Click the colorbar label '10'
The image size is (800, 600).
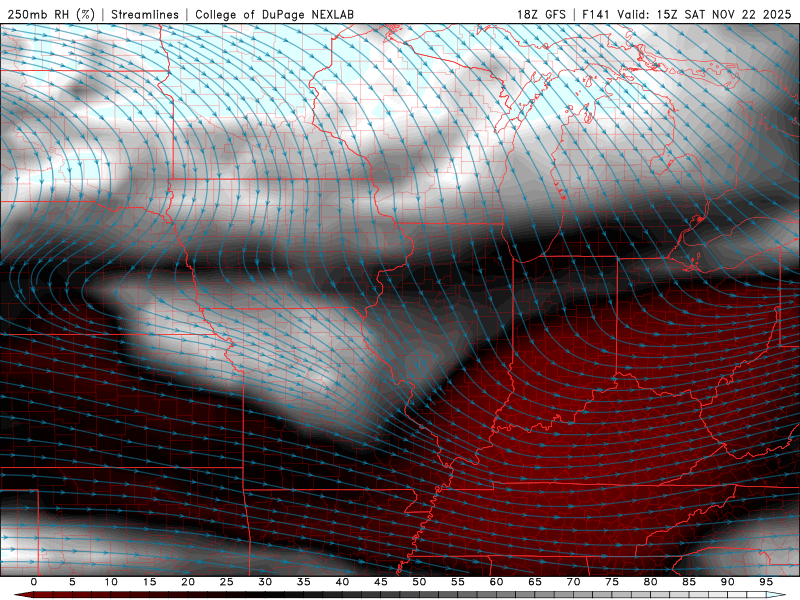click(111, 582)
